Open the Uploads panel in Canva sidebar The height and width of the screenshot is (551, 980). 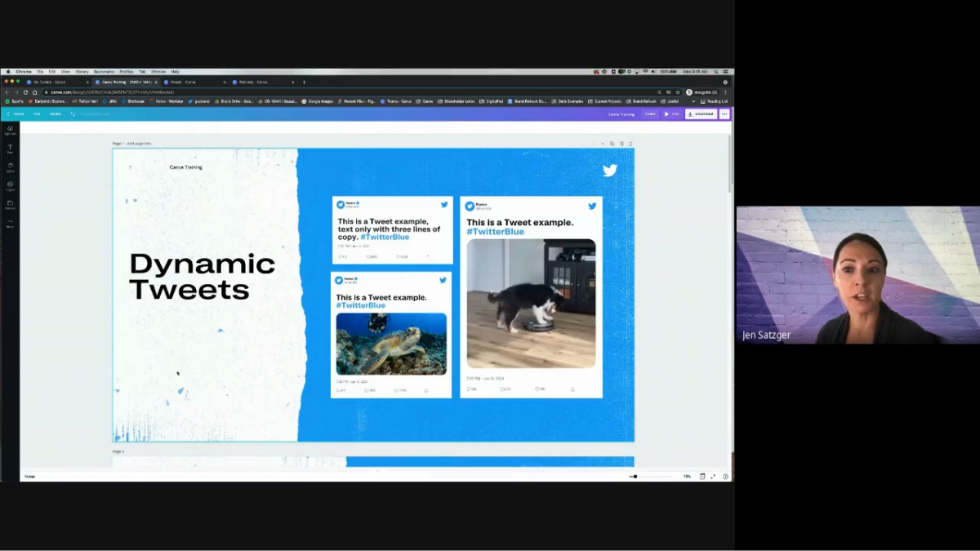[x=10, y=129]
